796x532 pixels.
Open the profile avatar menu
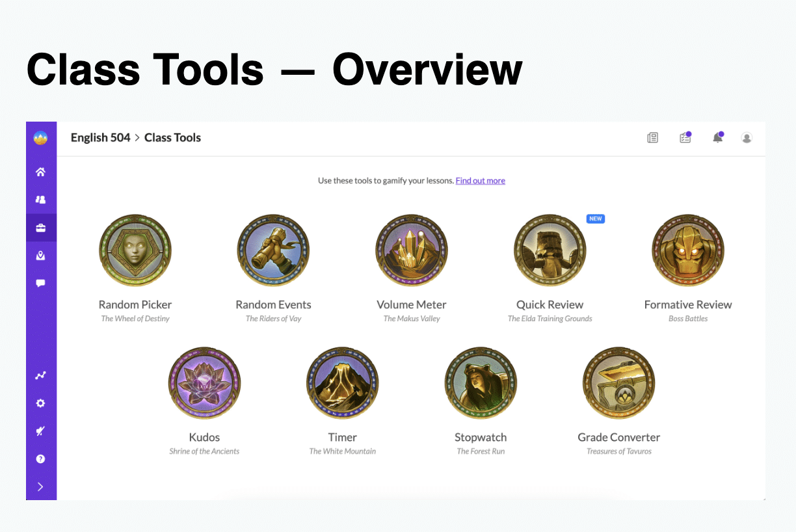pyautogui.click(x=746, y=138)
